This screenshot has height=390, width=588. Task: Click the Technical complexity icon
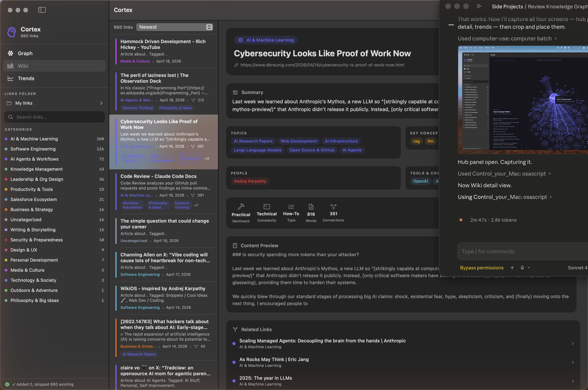[x=267, y=207]
